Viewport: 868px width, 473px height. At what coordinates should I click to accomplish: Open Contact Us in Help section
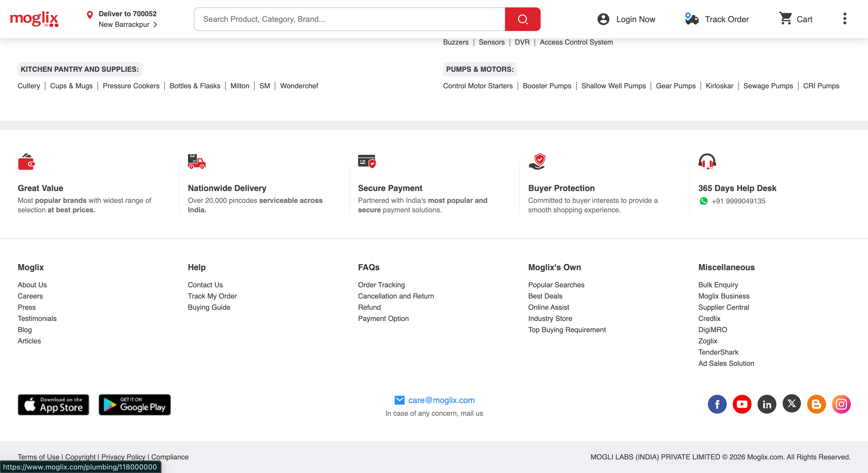(x=205, y=285)
